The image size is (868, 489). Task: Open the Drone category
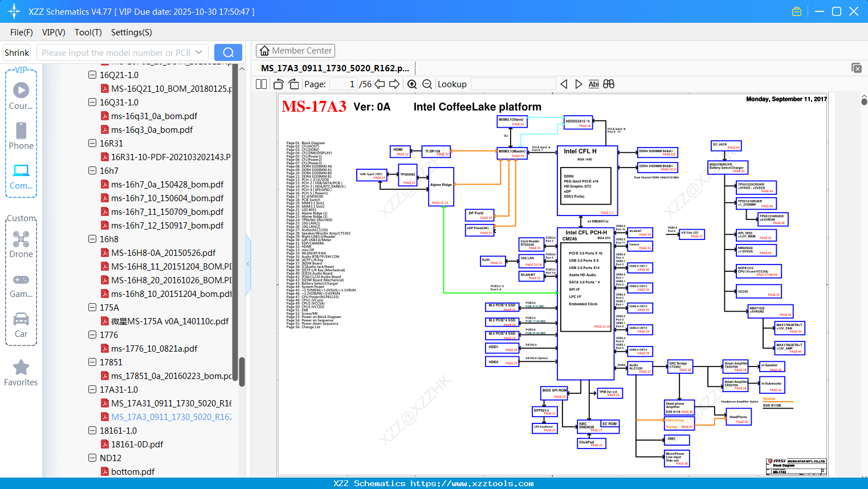point(21,244)
